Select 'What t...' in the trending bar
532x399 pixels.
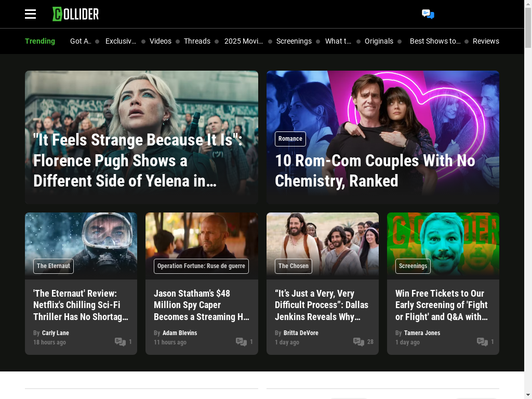tap(338, 41)
